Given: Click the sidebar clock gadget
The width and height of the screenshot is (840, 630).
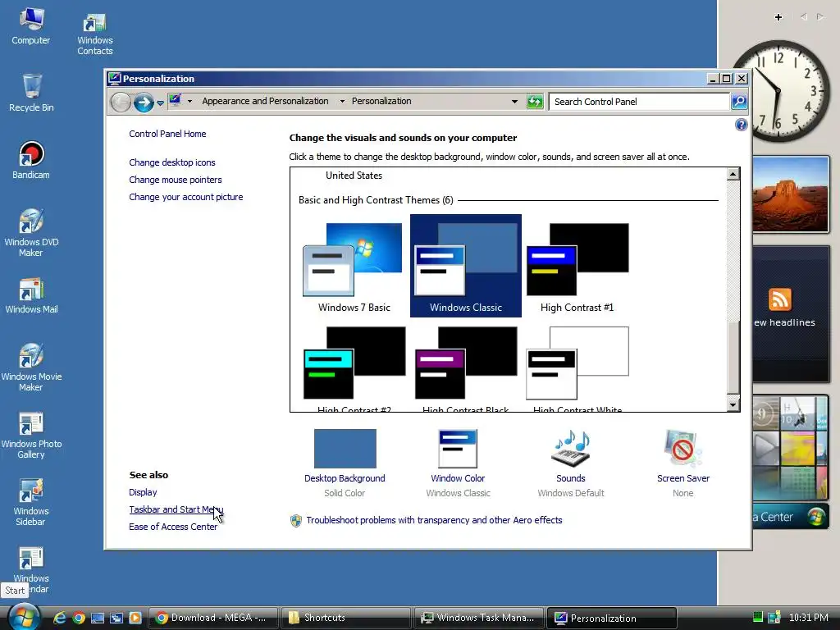Looking at the screenshot, I should point(780,91).
